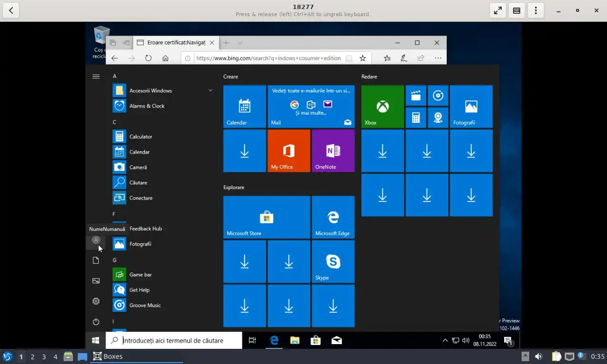Image resolution: width=607 pixels, height=364 pixels.
Task: Open Alarms & Clock app
Action: (162, 106)
